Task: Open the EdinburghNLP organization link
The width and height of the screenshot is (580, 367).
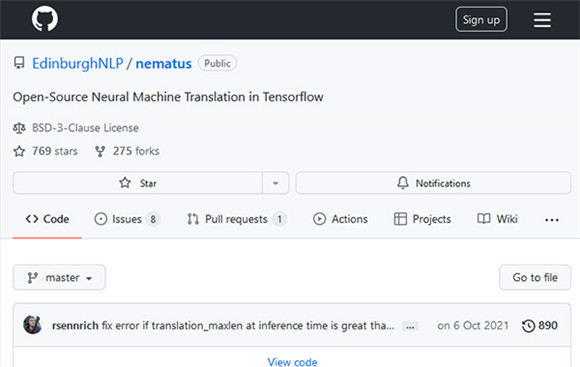Action: click(78, 63)
